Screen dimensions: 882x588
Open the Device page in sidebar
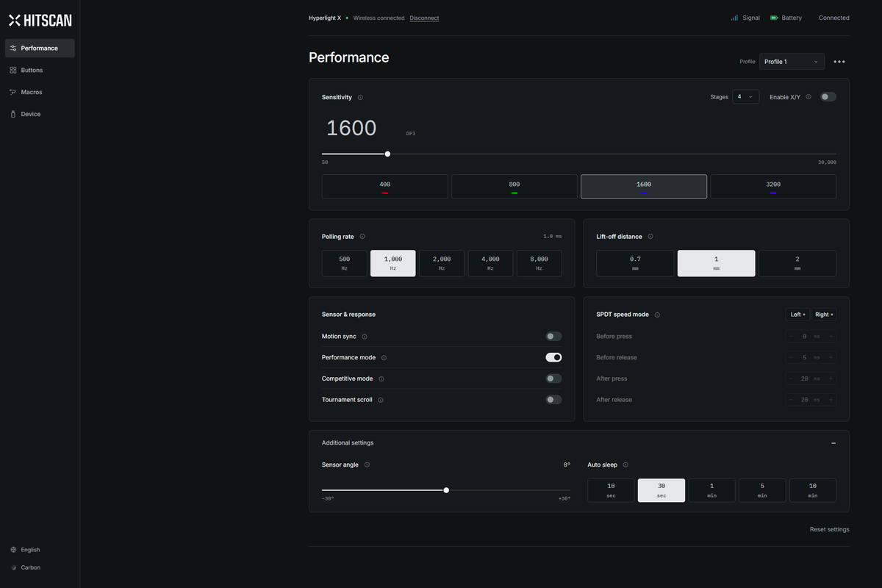tap(40, 115)
